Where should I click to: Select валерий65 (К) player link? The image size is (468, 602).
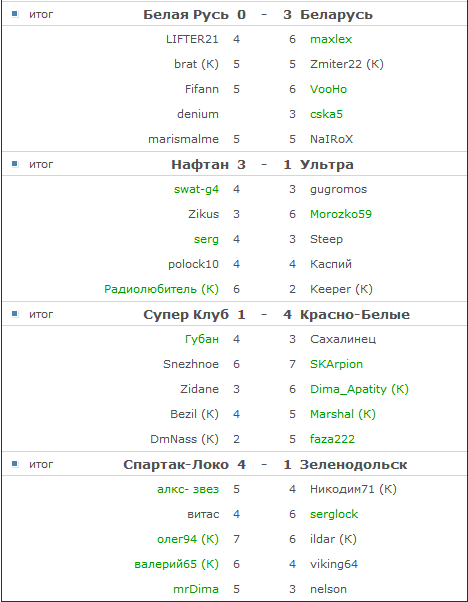(177, 564)
